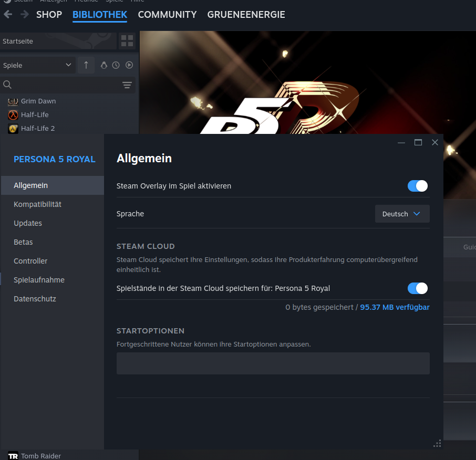
Task: Maximize the Persona 5 Royal properties dialog
Action: click(418, 142)
